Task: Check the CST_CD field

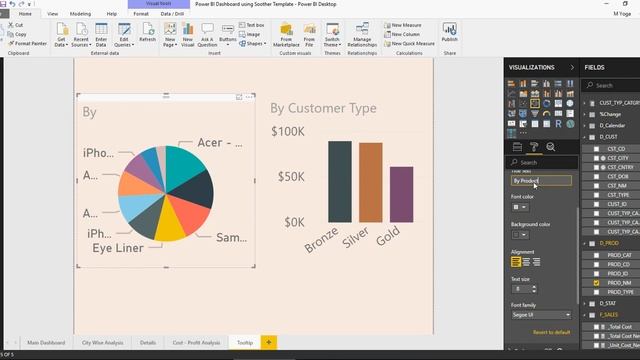Action: [x=596, y=149]
